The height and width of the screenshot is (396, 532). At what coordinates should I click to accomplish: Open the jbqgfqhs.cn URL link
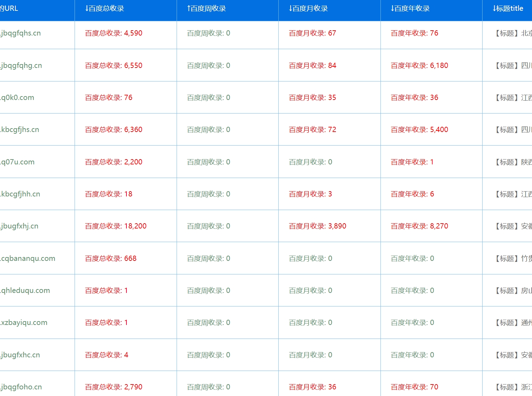tap(21, 33)
